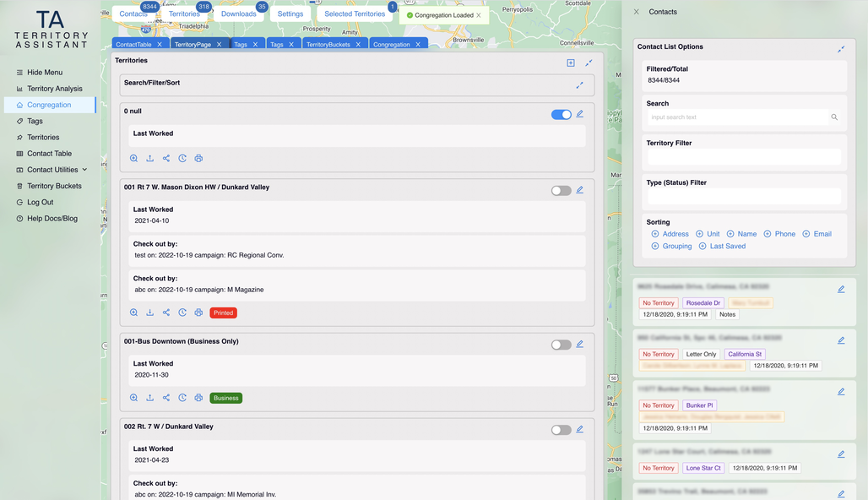
Task: Click share icon for 001 Rt 7 W. territory
Action: 166,312
